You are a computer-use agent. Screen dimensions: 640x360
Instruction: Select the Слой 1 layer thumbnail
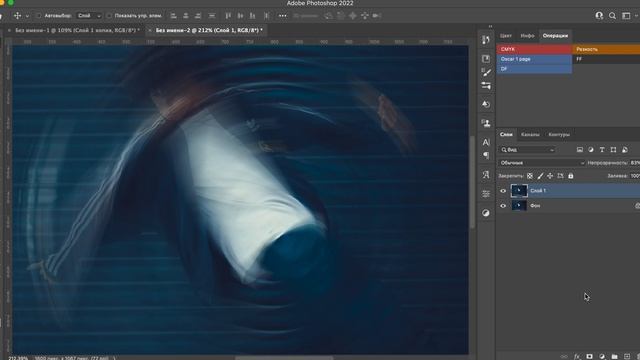pos(519,191)
